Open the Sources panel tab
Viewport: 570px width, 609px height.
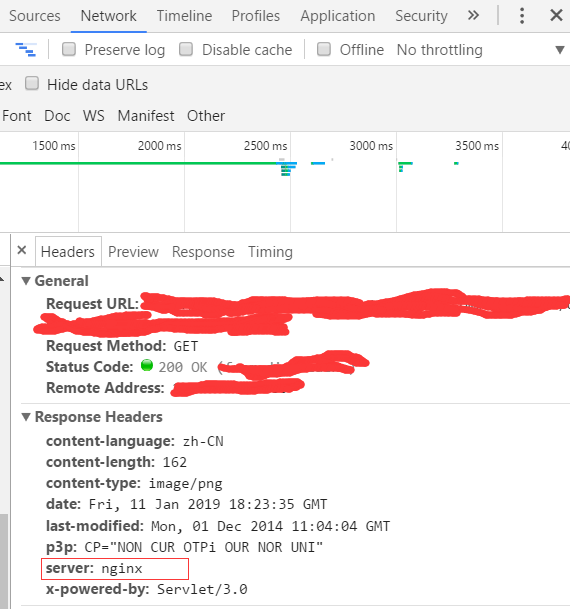pos(35,16)
